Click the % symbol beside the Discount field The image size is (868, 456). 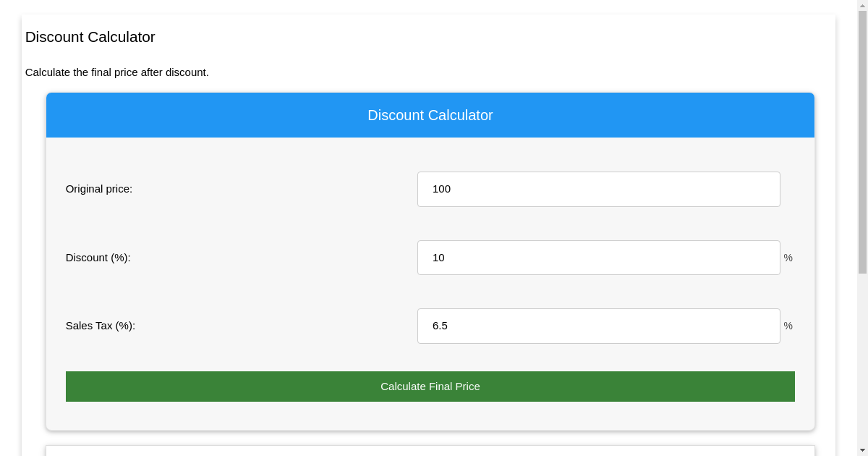click(788, 258)
